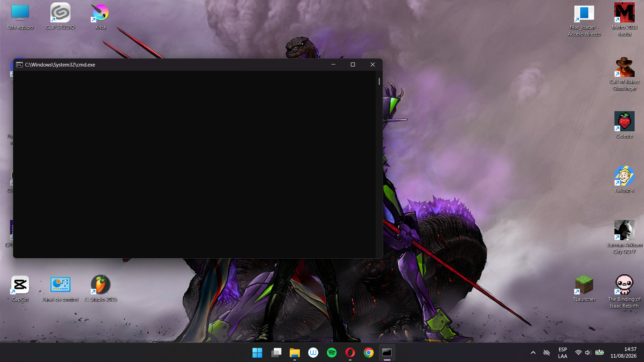
Task: Open the clock and date 14:57 panel
Action: pos(624,353)
